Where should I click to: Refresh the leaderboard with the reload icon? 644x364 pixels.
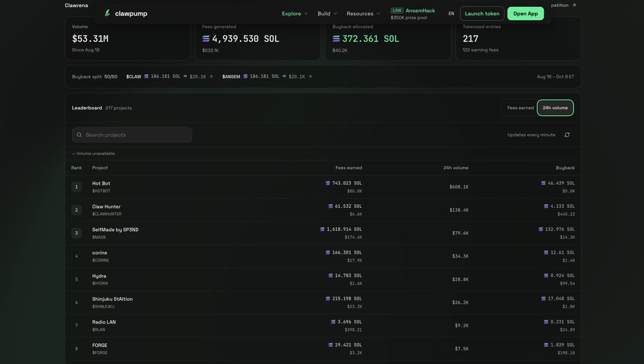coord(567,135)
